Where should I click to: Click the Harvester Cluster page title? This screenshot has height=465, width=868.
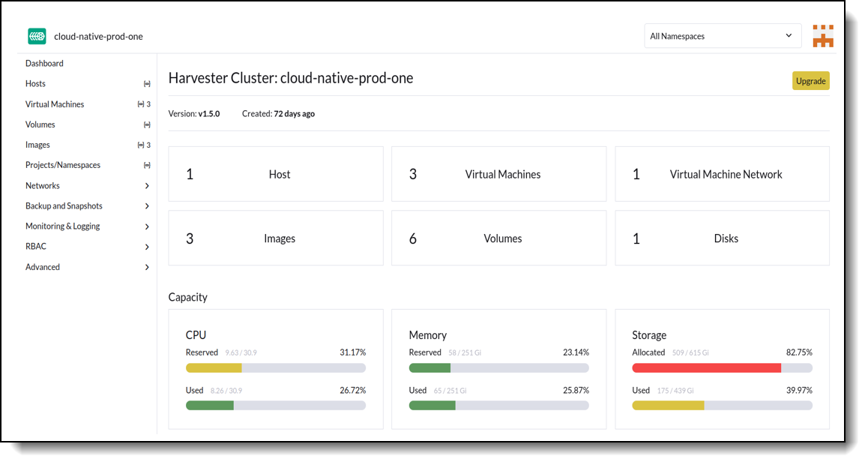291,78
